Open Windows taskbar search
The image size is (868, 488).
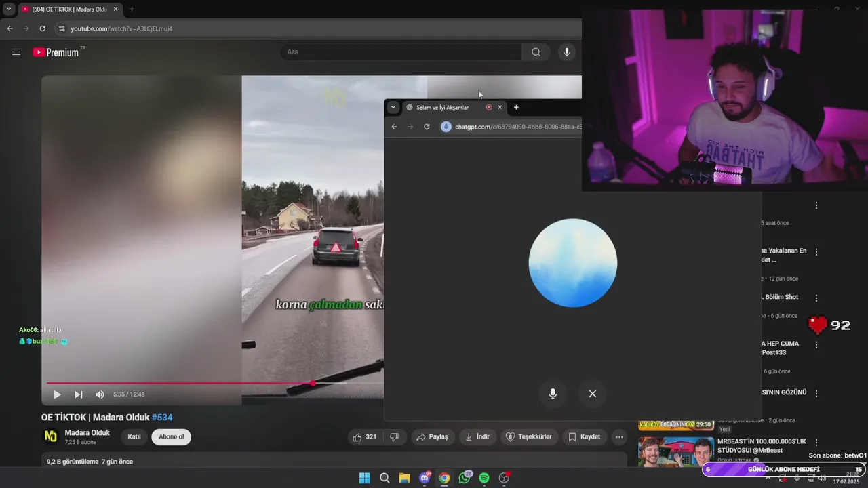(384, 478)
